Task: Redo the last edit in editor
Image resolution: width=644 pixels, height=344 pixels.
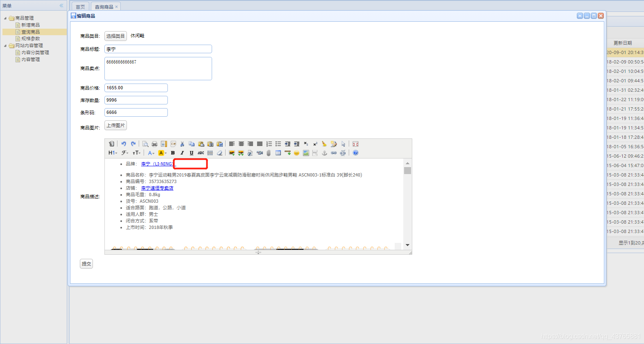Action: [133, 144]
